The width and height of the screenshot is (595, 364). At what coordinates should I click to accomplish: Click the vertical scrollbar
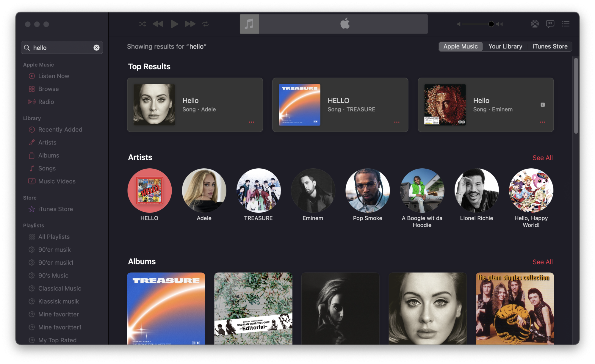pos(576,95)
